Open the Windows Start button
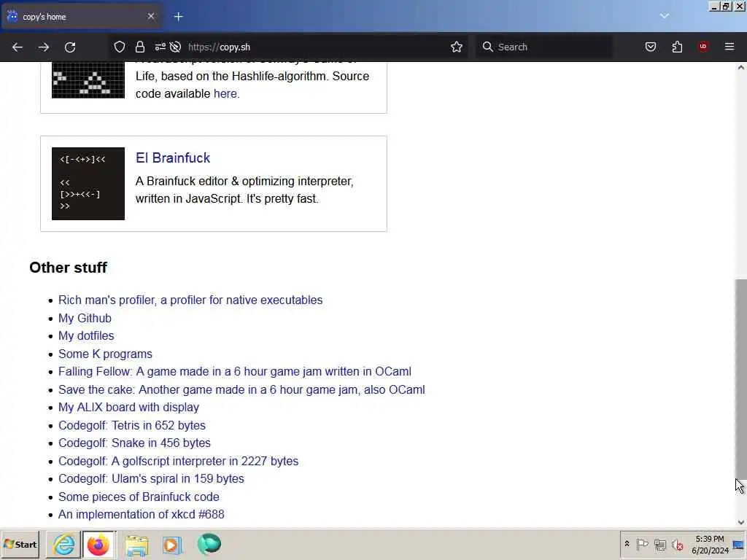Image resolution: width=747 pixels, height=560 pixels. click(x=20, y=544)
